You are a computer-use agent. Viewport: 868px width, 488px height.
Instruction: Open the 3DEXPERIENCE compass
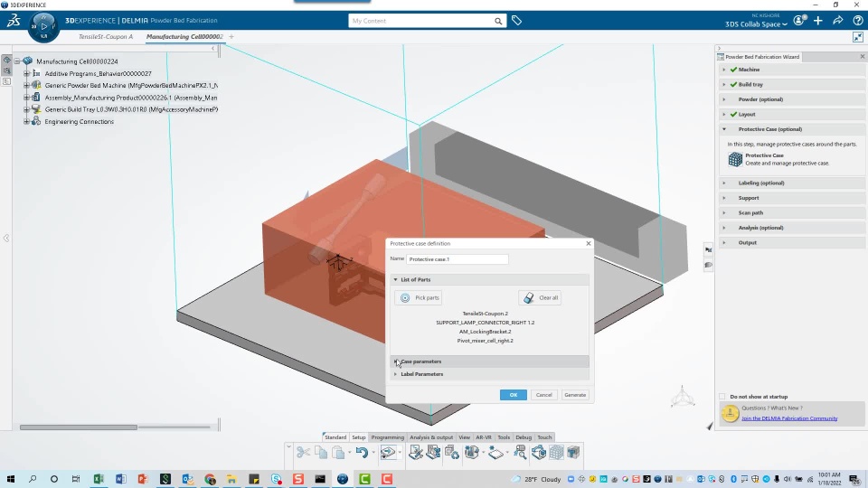43,26
